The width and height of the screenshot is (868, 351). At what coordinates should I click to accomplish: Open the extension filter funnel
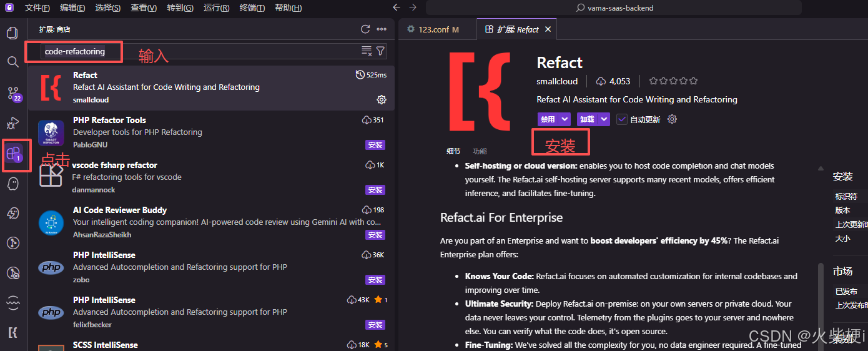(x=380, y=51)
